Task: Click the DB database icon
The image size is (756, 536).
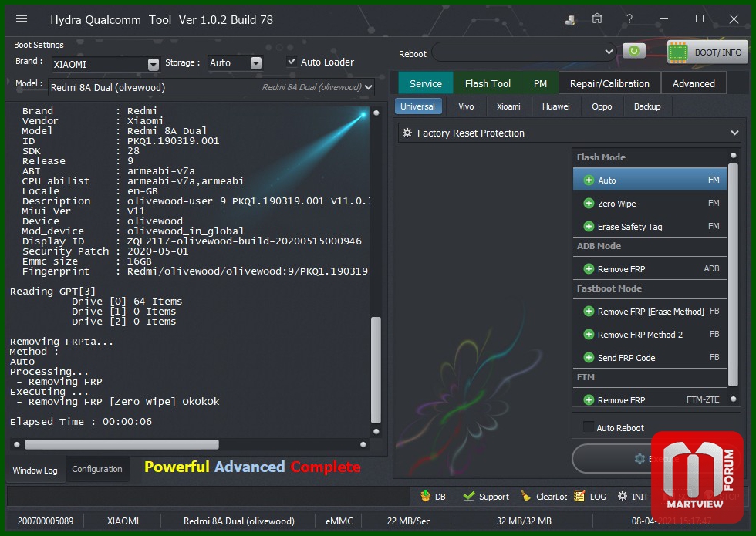Action: click(x=425, y=496)
